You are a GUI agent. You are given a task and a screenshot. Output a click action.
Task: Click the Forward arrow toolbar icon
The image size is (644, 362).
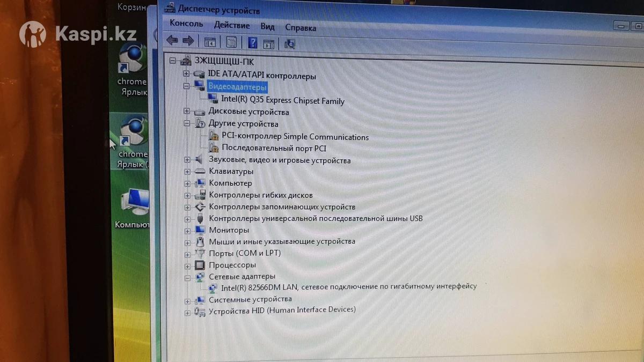pyautogui.click(x=188, y=41)
